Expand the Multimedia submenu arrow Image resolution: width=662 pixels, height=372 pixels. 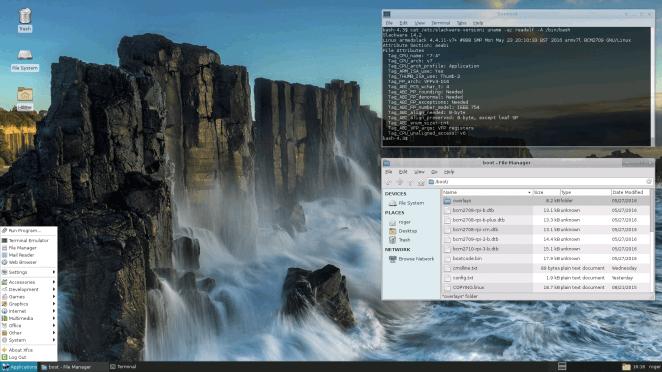[54, 318]
